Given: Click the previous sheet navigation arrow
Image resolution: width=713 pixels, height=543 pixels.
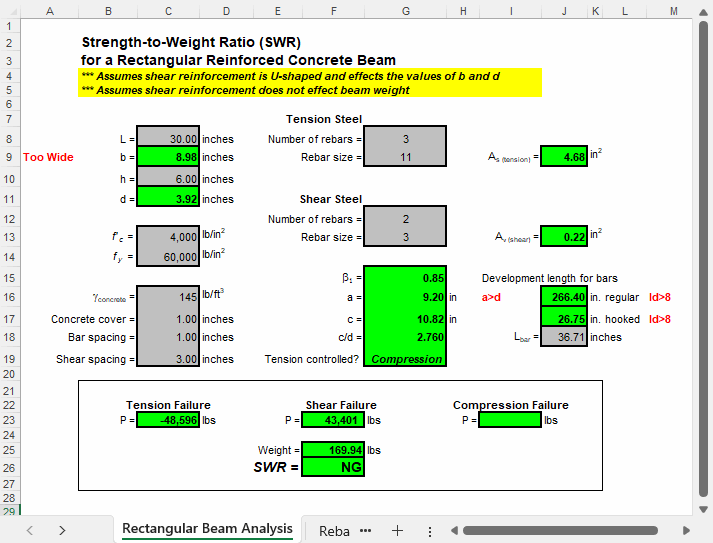Looking at the screenshot, I should pos(30,530).
